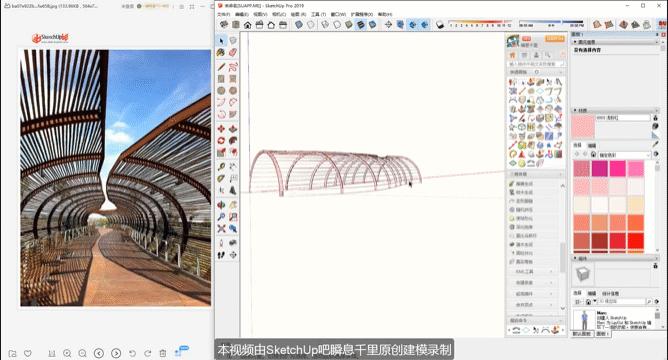Pick the Tape Measure tool
This screenshot has width=668, height=360.
(x=221, y=167)
